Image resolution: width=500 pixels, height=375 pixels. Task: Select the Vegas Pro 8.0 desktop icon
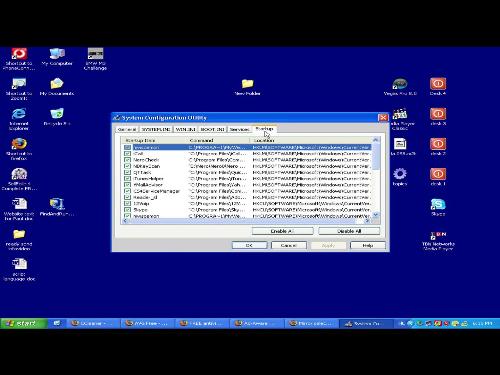pos(400,87)
